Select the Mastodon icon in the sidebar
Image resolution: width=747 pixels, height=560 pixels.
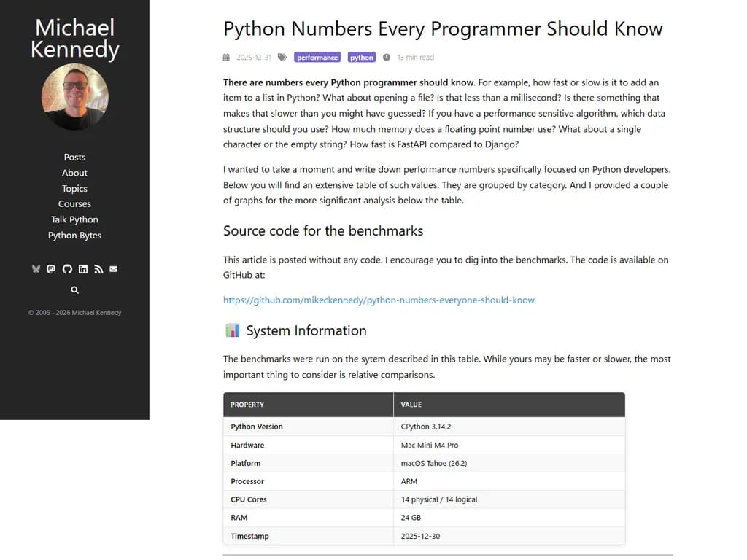tap(51, 268)
